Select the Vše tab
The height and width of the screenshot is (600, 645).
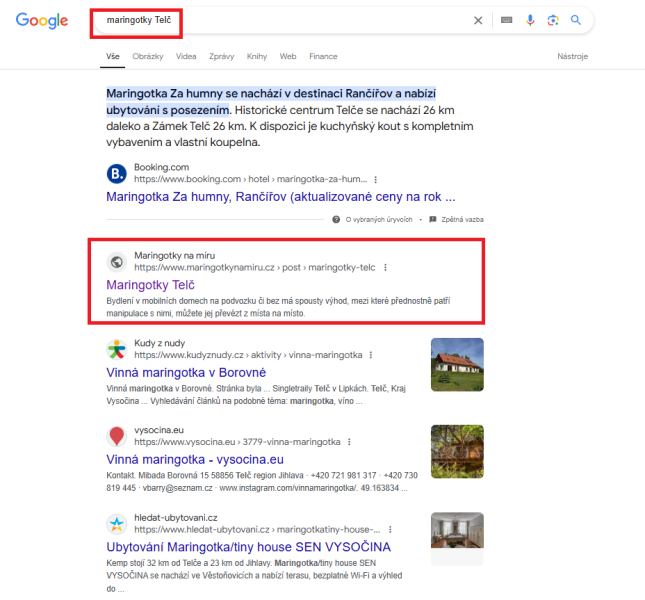113,56
